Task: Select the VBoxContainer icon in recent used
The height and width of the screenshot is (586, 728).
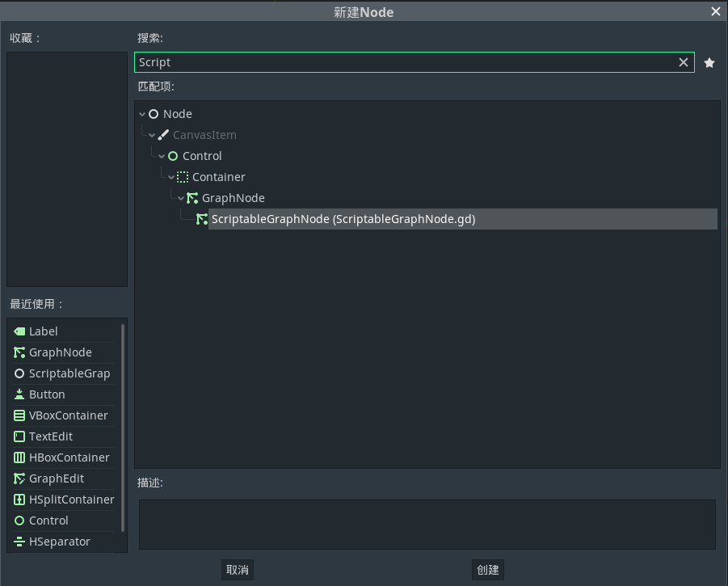Action: [x=18, y=415]
